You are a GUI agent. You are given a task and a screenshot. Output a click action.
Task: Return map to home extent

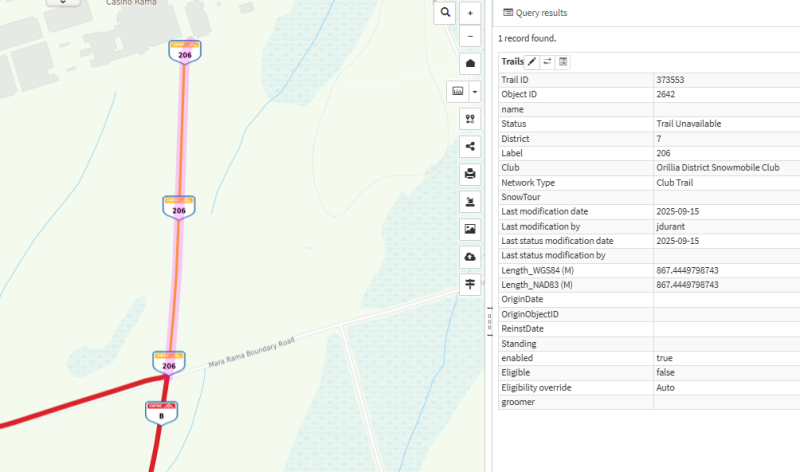(x=470, y=63)
